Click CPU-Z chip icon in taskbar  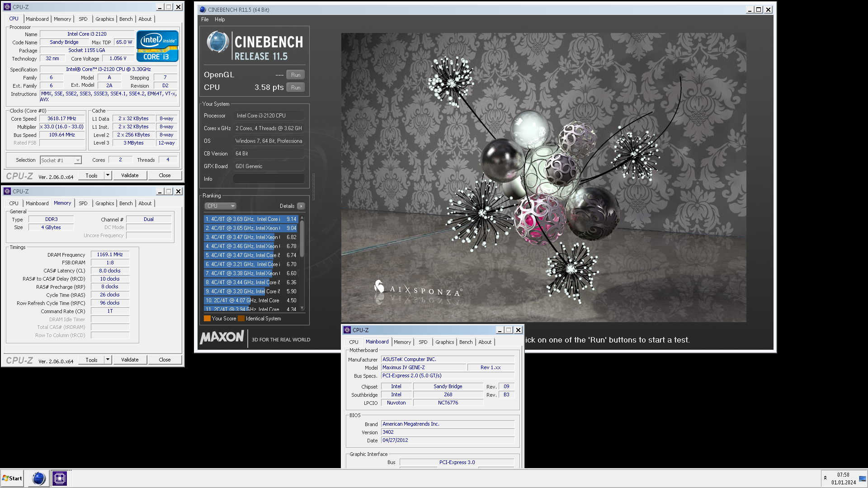coord(60,478)
